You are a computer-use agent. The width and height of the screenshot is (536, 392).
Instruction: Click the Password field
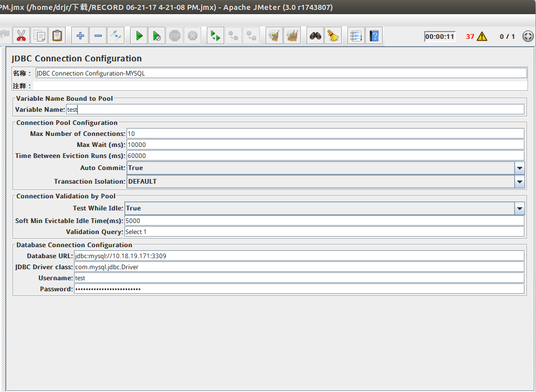click(x=299, y=289)
